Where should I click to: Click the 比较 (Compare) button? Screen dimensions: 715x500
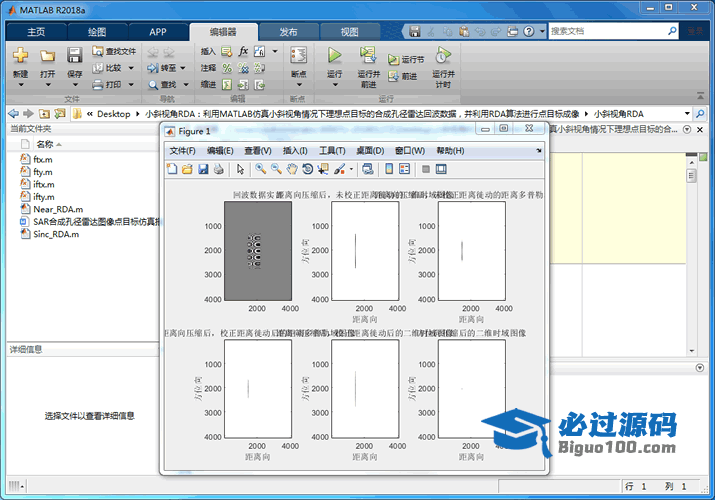point(107,68)
